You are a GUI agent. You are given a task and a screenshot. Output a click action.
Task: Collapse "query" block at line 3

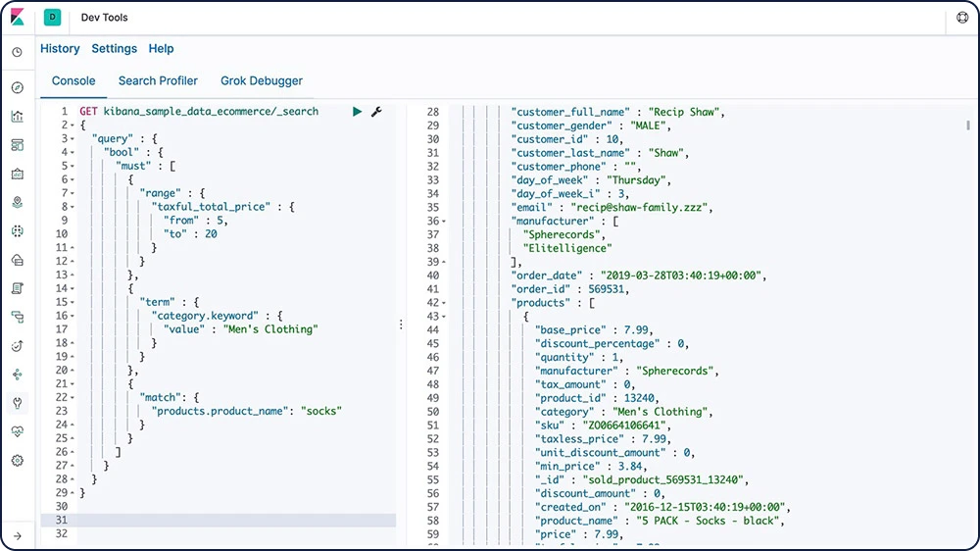tap(72, 139)
